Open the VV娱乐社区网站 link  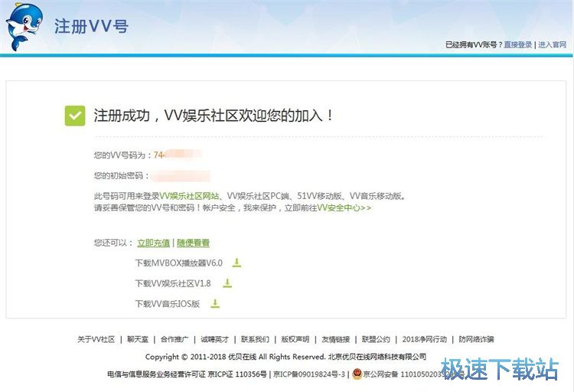(x=189, y=196)
